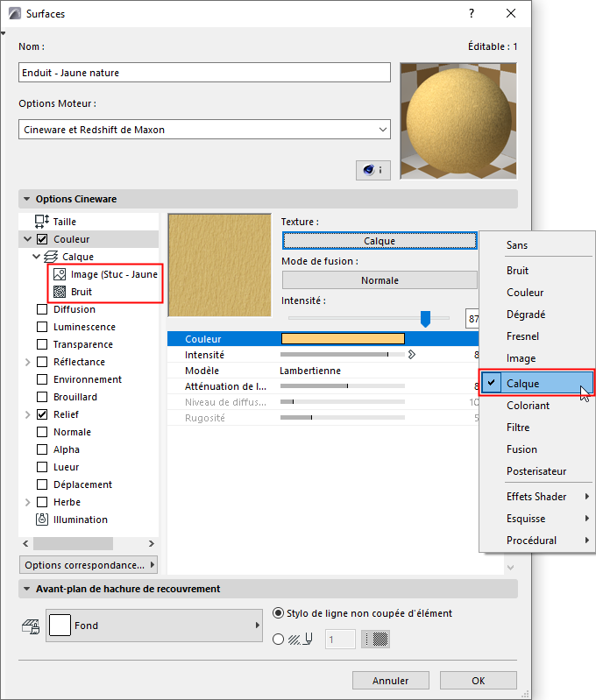Screen dimensions: 596x700
Task: Open the Illumination settings icon
Action: 42,520
